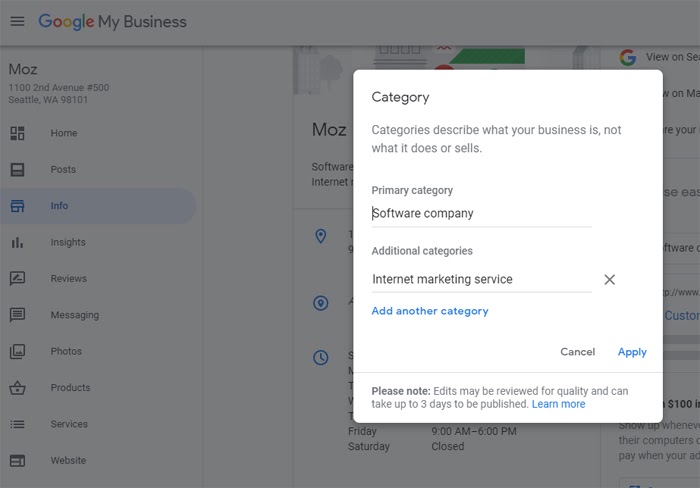Click the Reviews sidebar icon
Image resolution: width=700 pixels, height=488 pixels.
click(x=17, y=279)
